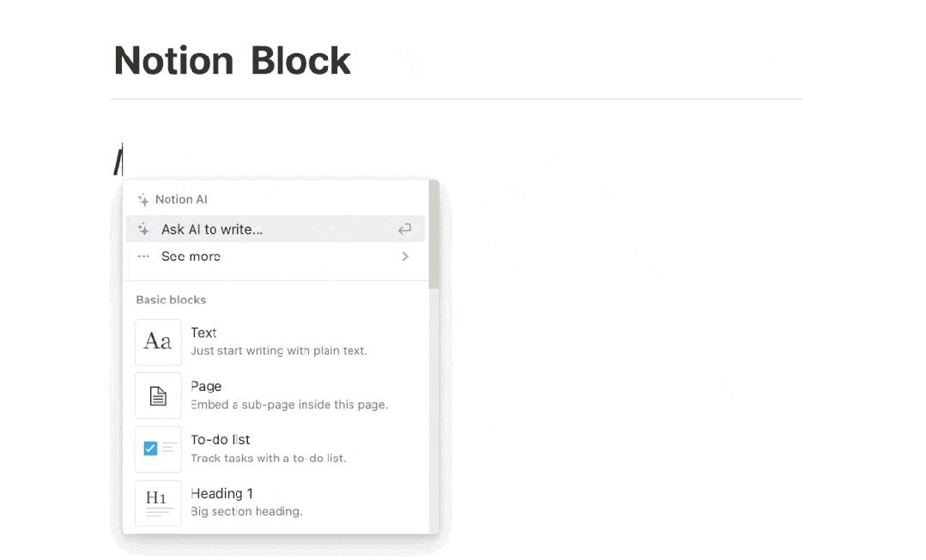Expand the See more chevron arrow
Screen dimensions: 926x560
coord(405,256)
